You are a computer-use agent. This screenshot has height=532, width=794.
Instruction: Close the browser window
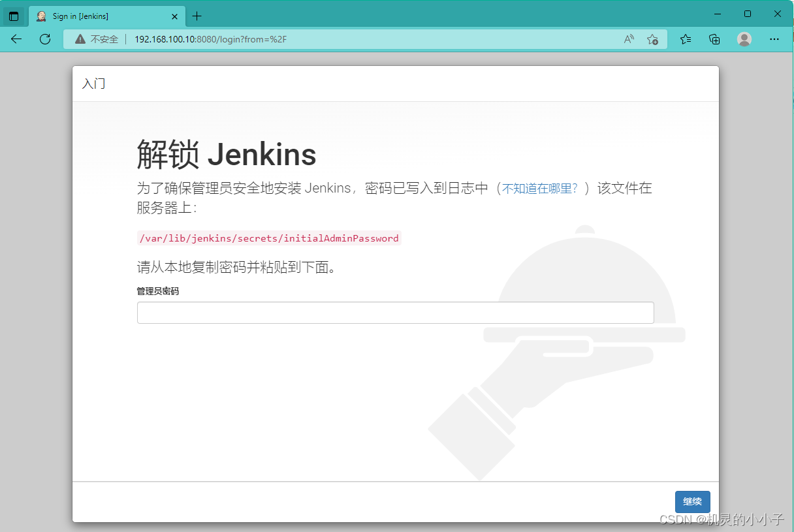click(x=778, y=14)
